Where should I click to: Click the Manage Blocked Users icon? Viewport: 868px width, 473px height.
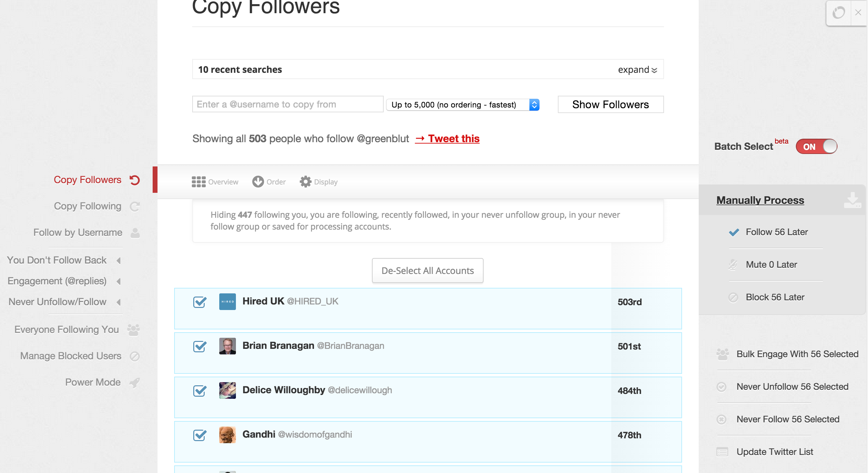coord(135,356)
